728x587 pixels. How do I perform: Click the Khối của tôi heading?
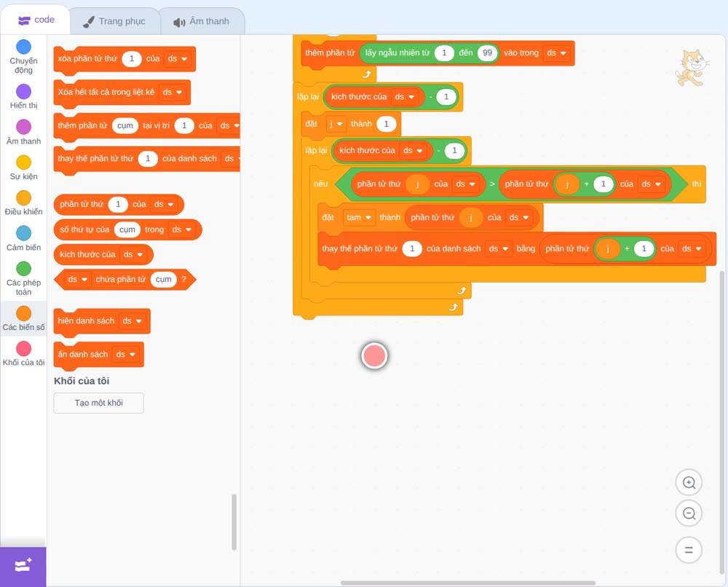tap(82, 381)
